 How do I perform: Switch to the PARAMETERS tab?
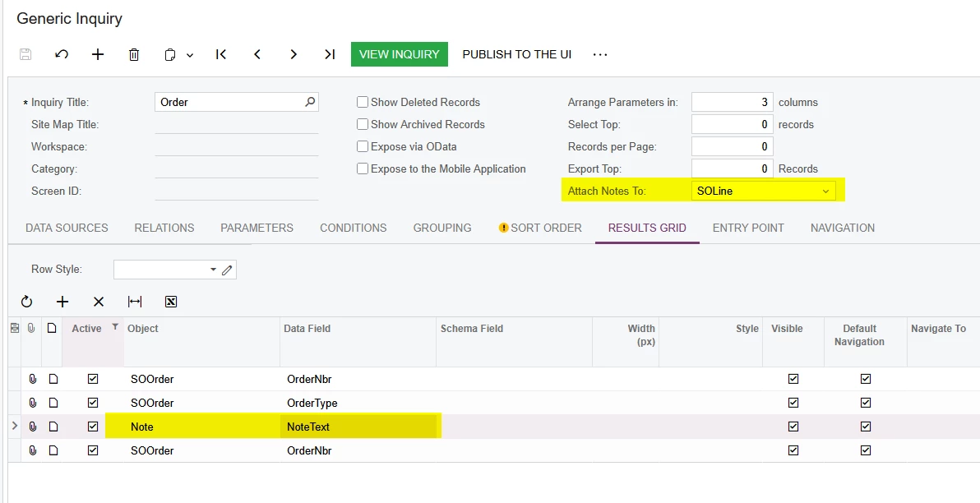[257, 228]
